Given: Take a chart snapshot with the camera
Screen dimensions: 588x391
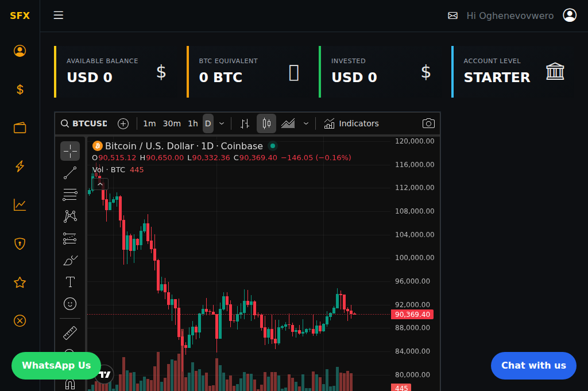Looking at the screenshot, I should coord(428,123).
